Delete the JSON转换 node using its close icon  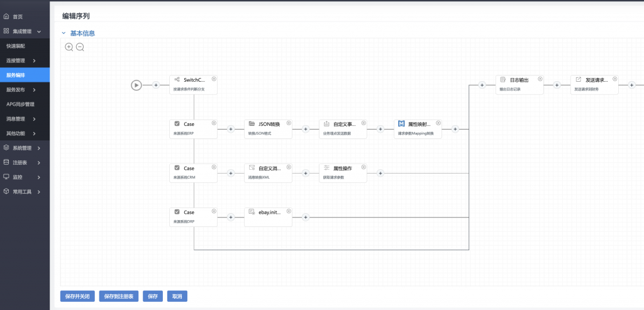click(289, 123)
